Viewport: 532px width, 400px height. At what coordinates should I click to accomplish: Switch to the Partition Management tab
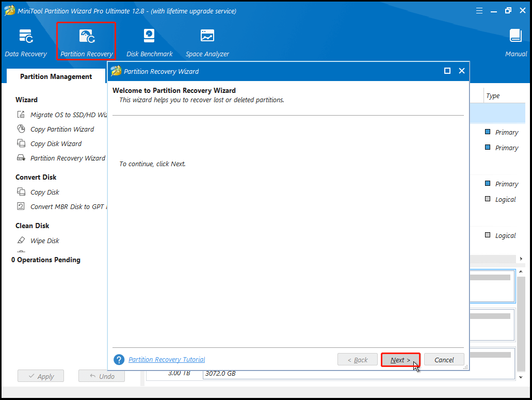56,77
